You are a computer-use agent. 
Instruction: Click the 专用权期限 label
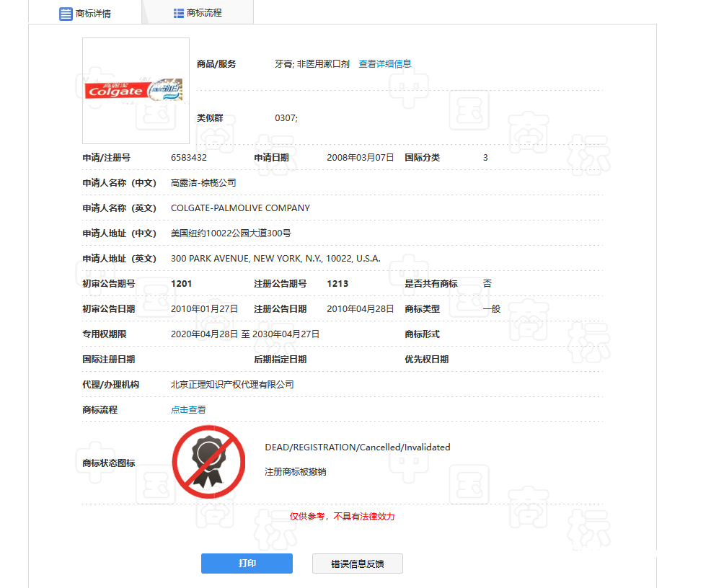[105, 334]
